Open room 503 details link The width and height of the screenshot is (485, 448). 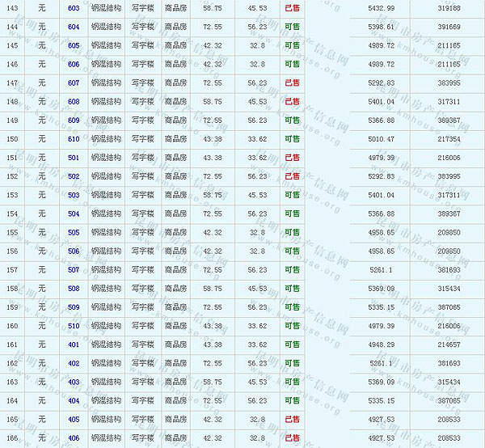tap(74, 195)
